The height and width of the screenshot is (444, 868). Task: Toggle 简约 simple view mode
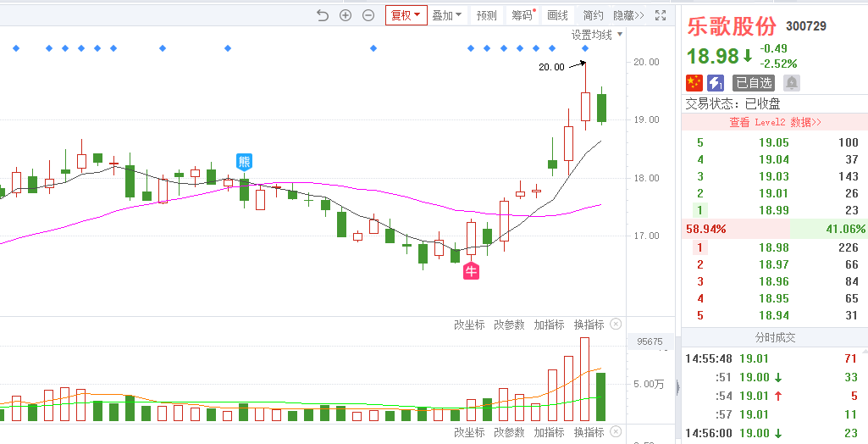pyautogui.click(x=593, y=15)
